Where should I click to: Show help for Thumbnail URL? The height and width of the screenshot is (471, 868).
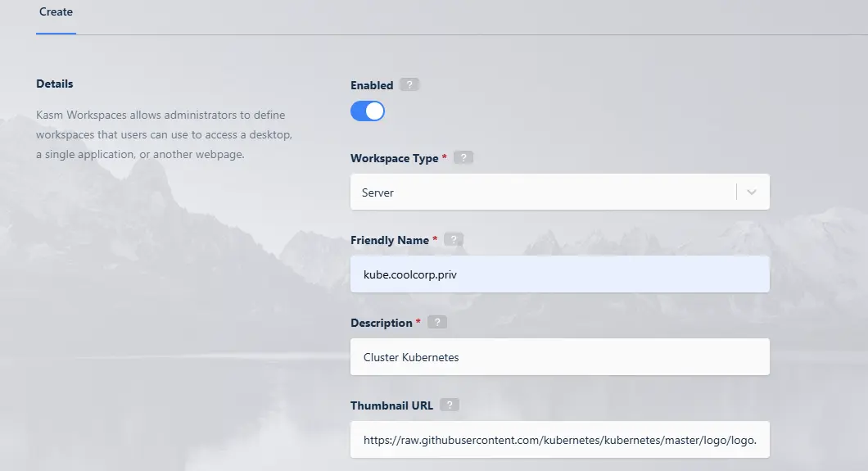(450, 405)
